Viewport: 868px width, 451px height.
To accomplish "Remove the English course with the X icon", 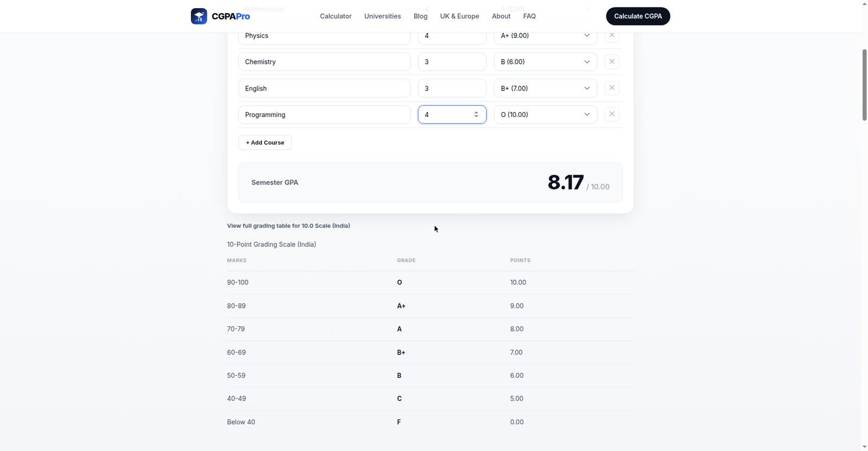I will pyautogui.click(x=612, y=88).
